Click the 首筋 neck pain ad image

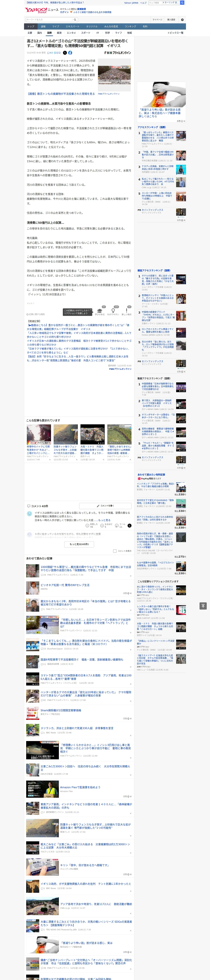(x=162, y=94)
